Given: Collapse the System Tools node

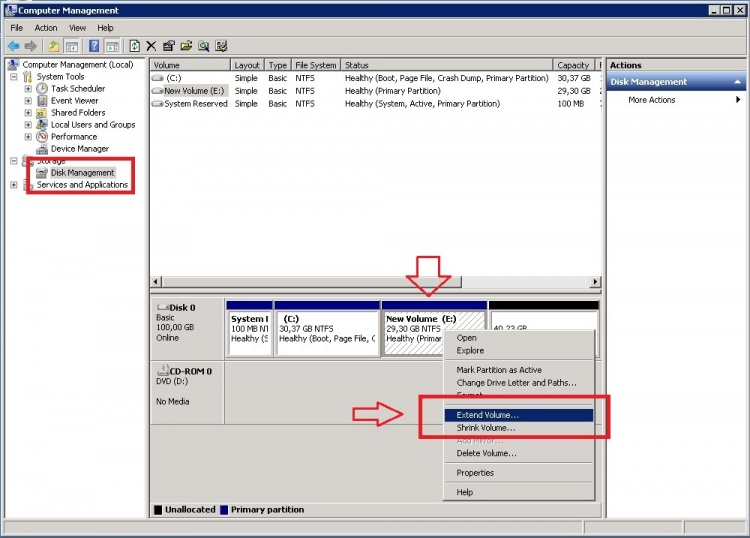Looking at the screenshot, I should pos(13,77).
